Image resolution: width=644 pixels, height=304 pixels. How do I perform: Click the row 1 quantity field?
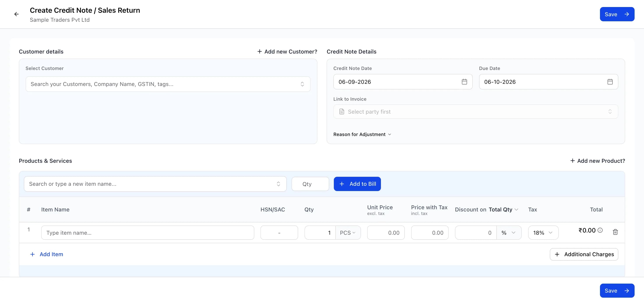(x=320, y=233)
